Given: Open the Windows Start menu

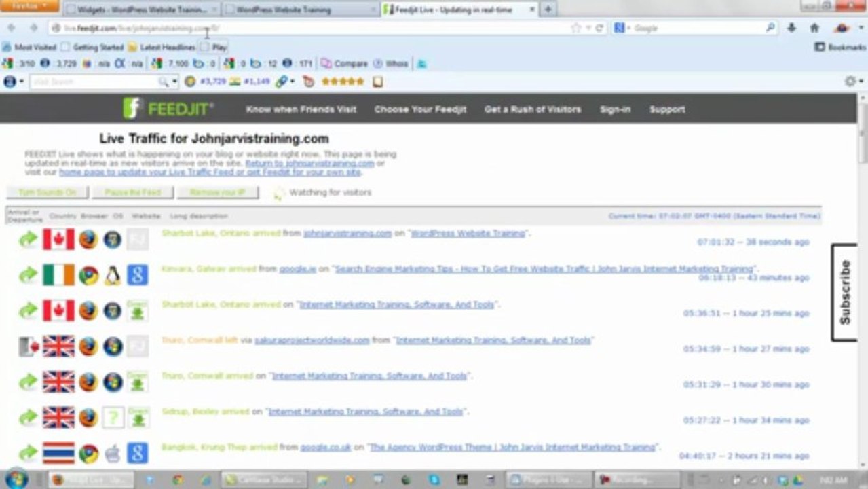Looking at the screenshot, I should pyautogui.click(x=16, y=479).
